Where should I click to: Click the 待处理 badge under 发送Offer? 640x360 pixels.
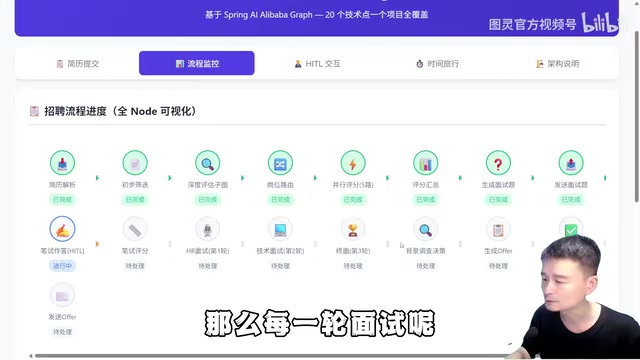click(62, 332)
